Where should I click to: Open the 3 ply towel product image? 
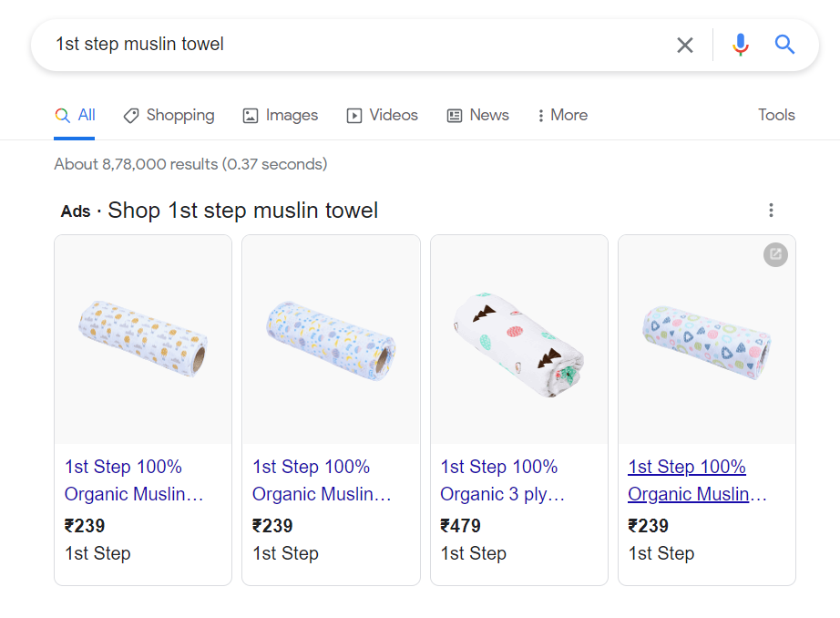[x=518, y=339]
